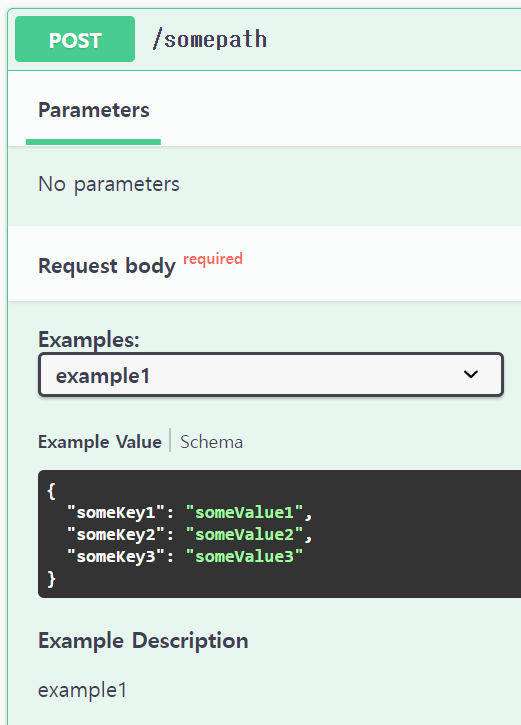The height and width of the screenshot is (725, 521).
Task: Click the "someKey1" key in JSON
Action: pyautogui.click(x=116, y=512)
